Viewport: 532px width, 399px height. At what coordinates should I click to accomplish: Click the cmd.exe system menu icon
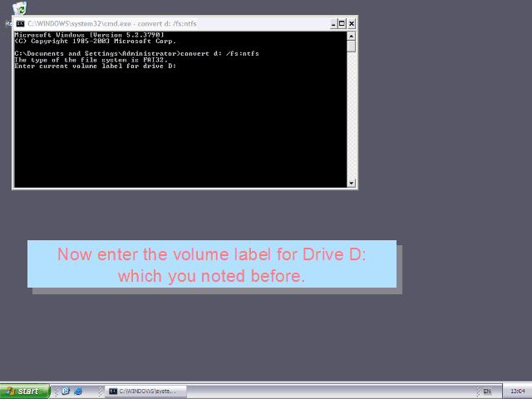pyautogui.click(x=20, y=23)
